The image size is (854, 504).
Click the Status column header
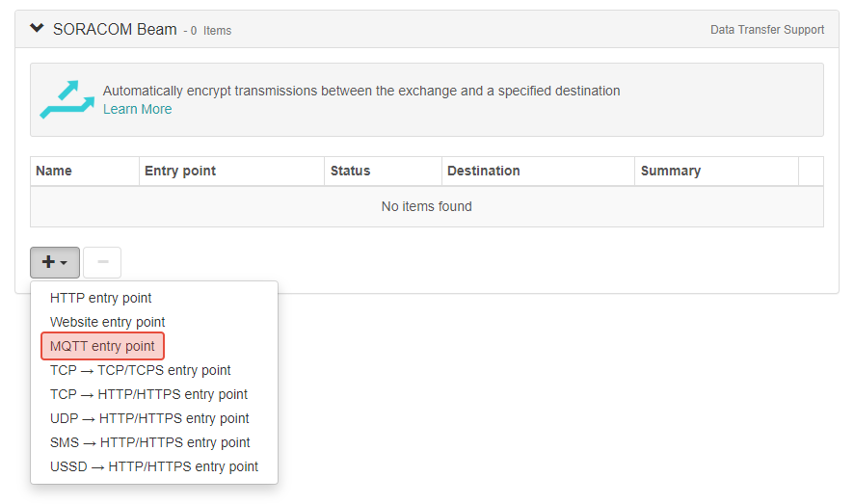[350, 171]
